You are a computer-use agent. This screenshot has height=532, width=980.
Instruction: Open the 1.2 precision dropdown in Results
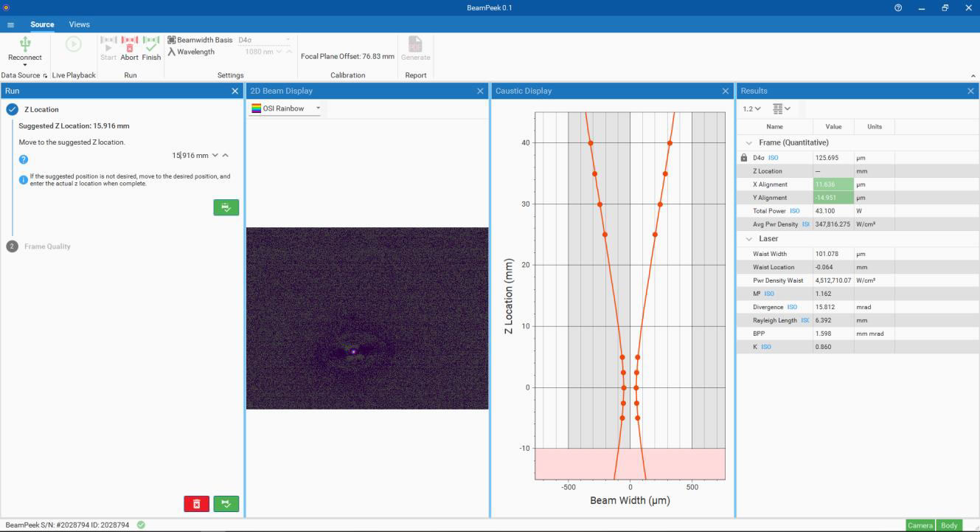pyautogui.click(x=751, y=109)
